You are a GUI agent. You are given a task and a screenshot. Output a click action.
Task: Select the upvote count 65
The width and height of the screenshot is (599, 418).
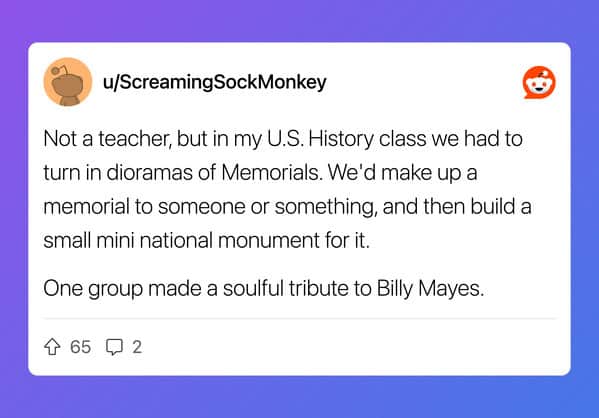tap(80, 347)
